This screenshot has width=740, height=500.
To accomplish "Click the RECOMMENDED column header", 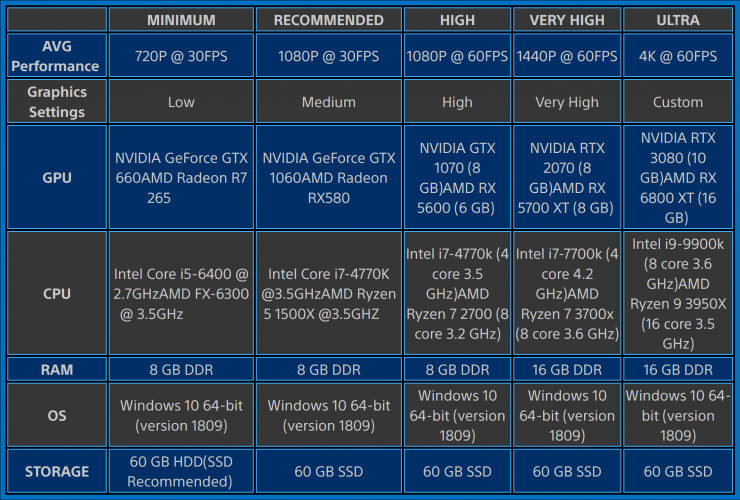I will pos(328,20).
